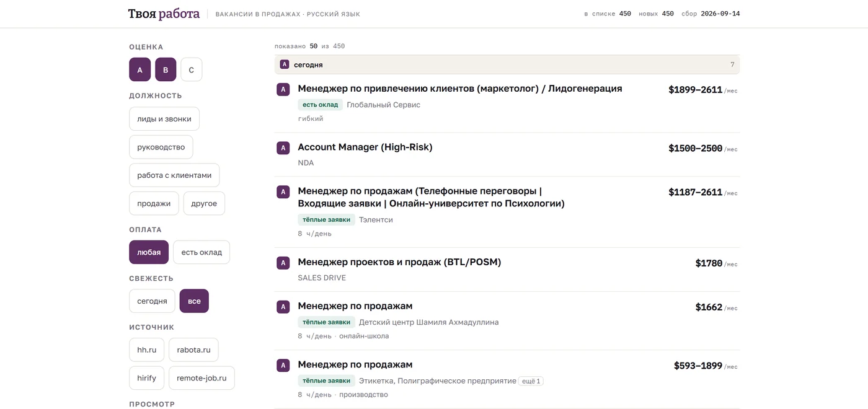Image resolution: width=868 pixels, height=409 pixels.
Task: Click grade A badge beside BTL/POSM vacancy
Action: (283, 263)
